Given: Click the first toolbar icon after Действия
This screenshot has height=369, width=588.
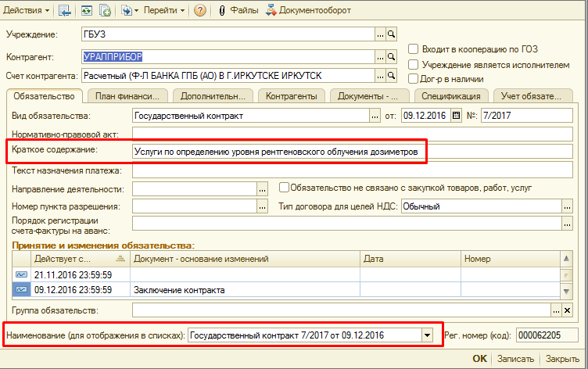Looking at the screenshot, I should coord(65,10).
